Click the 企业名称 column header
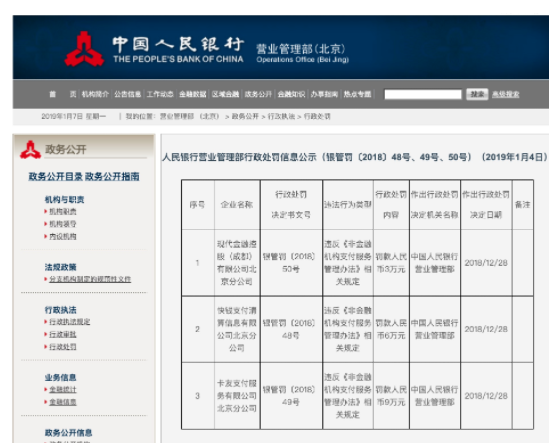Screen dimensions: 551x443 click(x=236, y=205)
